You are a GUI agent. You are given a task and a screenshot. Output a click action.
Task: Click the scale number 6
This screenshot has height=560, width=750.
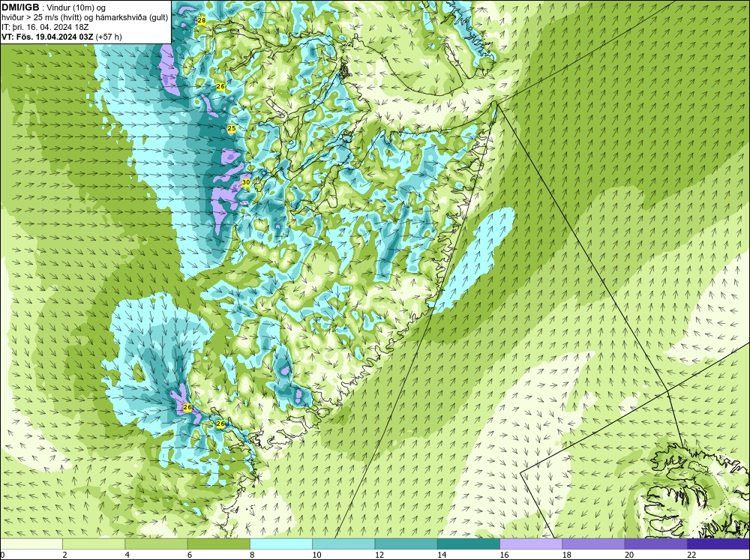tap(190, 555)
